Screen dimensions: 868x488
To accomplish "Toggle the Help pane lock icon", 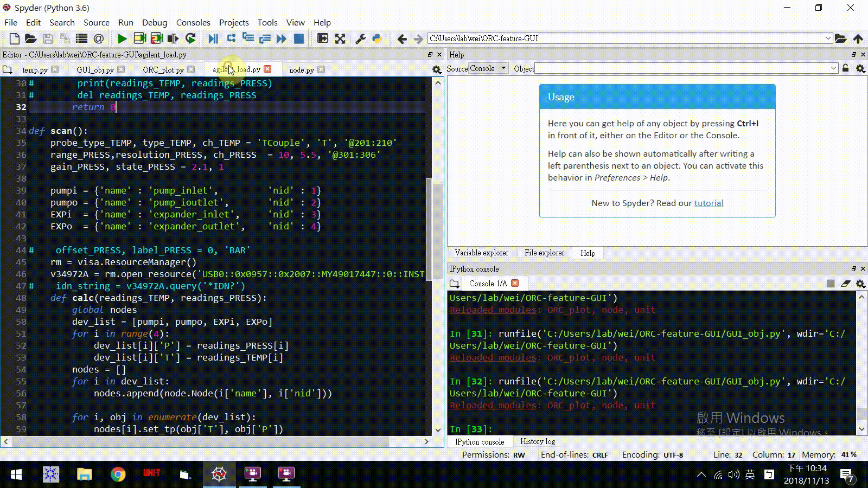I will pyautogui.click(x=845, y=68).
